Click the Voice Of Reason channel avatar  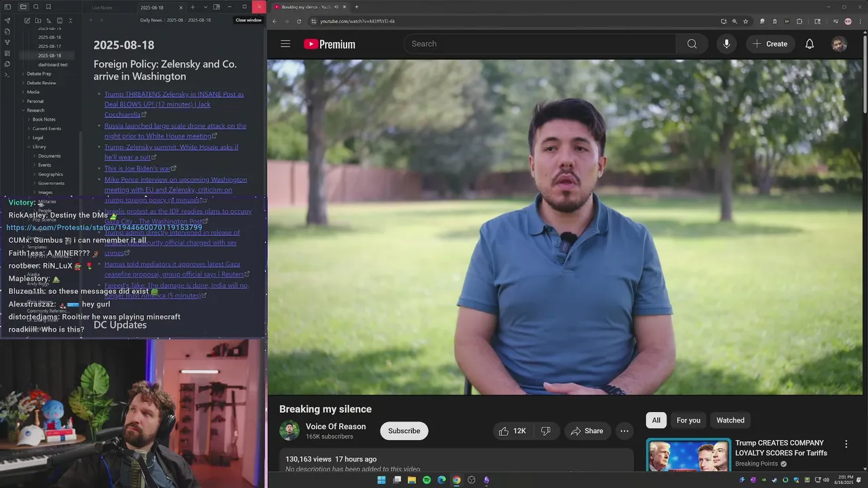[x=290, y=431]
